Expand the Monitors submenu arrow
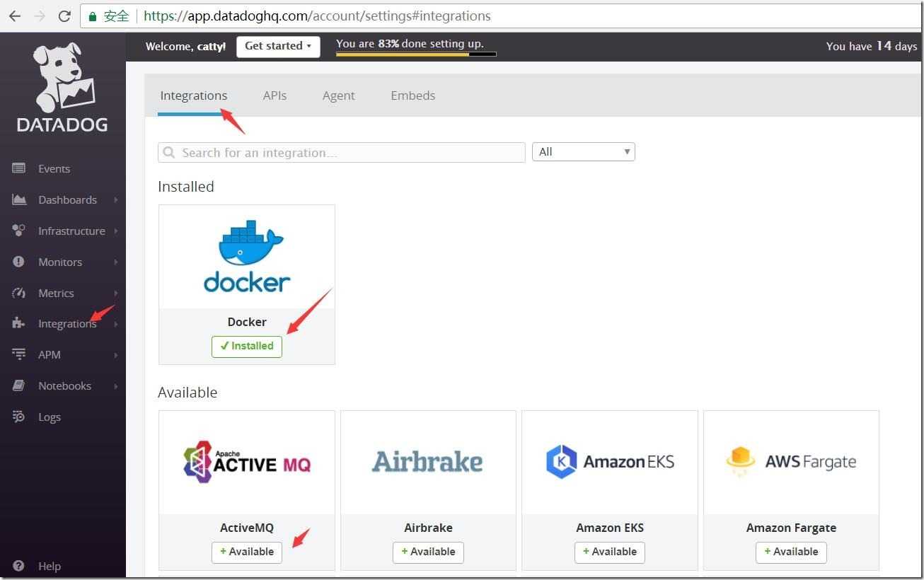The image size is (924, 580). point(115,262)
